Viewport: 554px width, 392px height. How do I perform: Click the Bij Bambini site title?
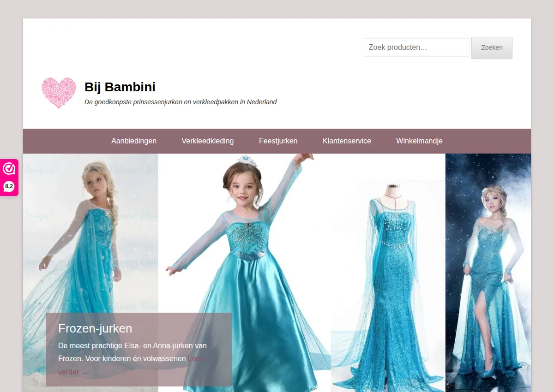[x=120, y=87]
